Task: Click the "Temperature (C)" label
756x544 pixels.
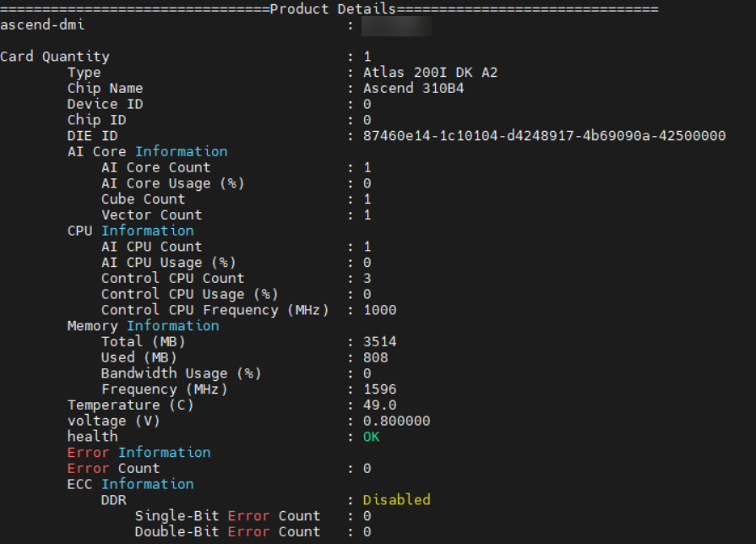Action: pyautogui.click(x=131, y=405)
